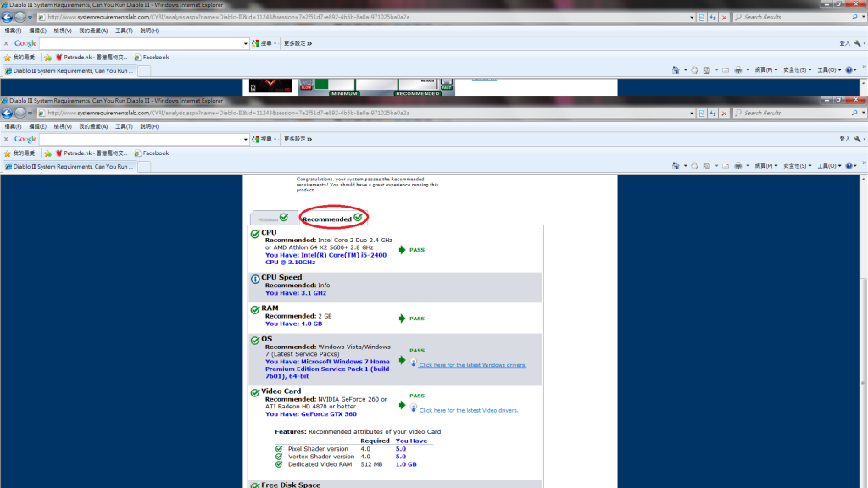Click the info icon beside CPU Speed
The image size is (868, 488).
[x=255, y=279]
